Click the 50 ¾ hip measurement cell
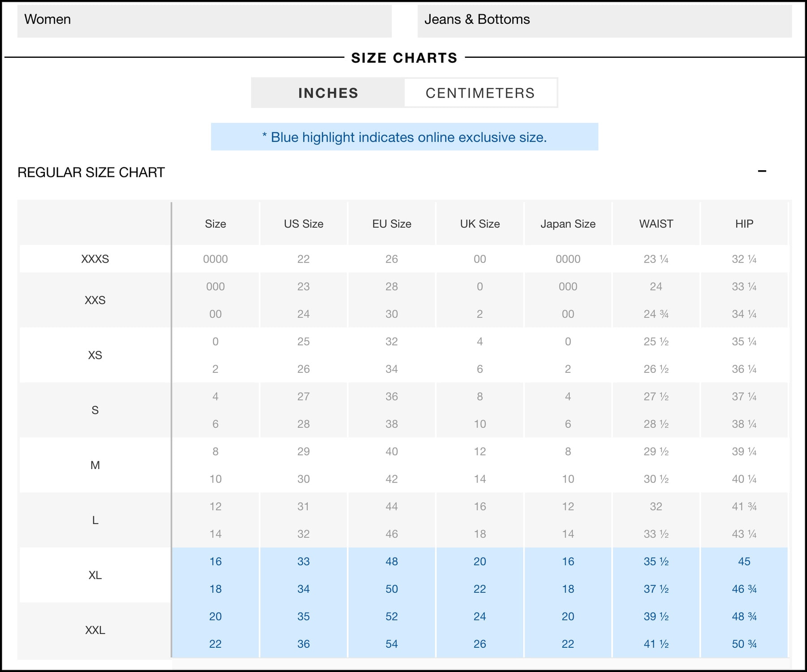The image size is (807, 672). [744, 644]
